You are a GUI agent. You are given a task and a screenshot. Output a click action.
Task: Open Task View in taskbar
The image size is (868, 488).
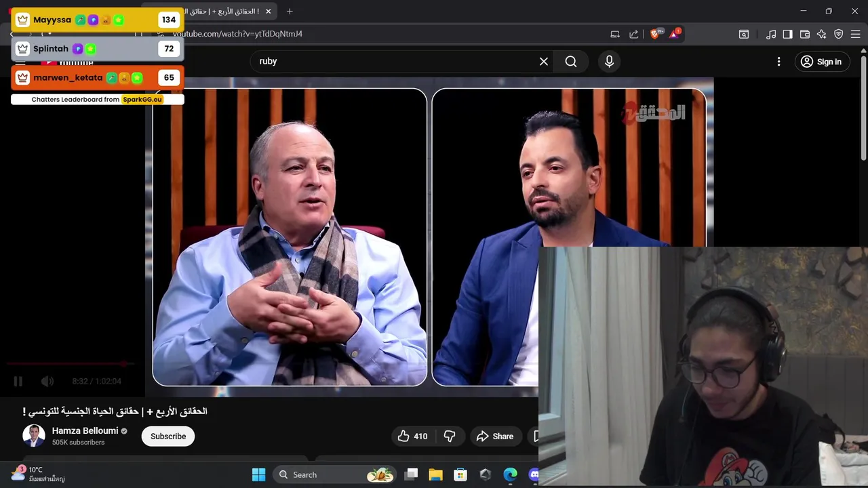point(411,475)
